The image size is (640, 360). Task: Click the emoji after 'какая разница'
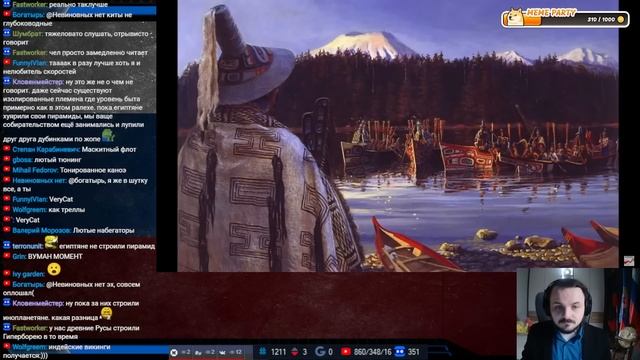107,313
